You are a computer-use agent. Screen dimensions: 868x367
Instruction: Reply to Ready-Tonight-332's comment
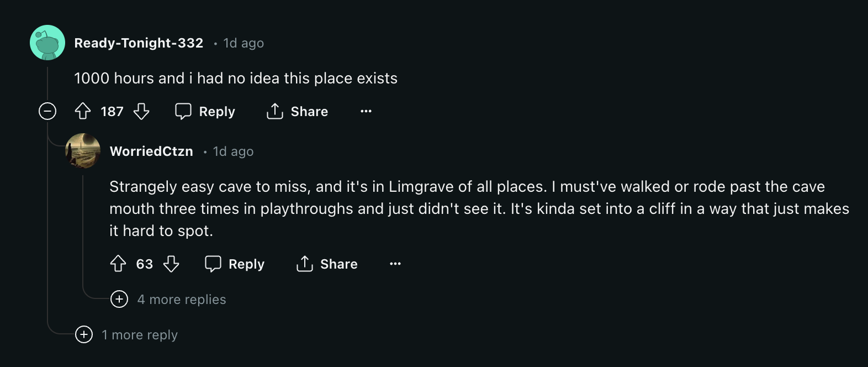click(x=205, y=111)
